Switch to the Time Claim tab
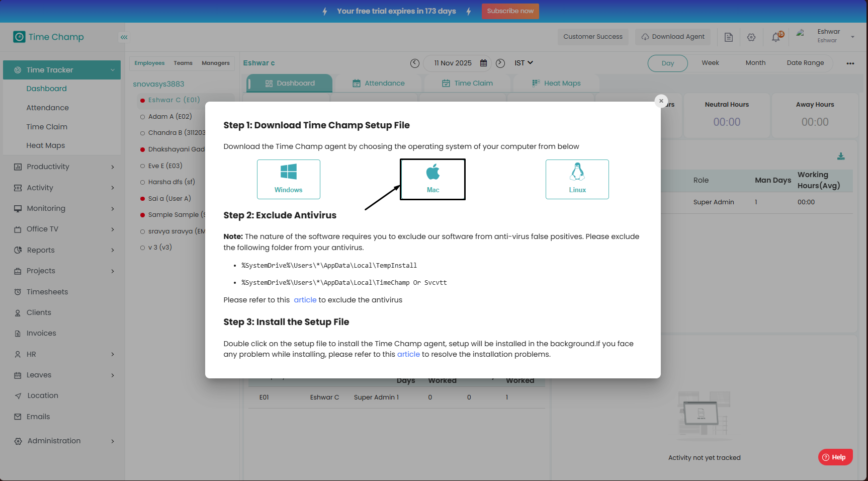Image resolution: width=868 pixels, height=481 pixels. (x=467, y=84)
